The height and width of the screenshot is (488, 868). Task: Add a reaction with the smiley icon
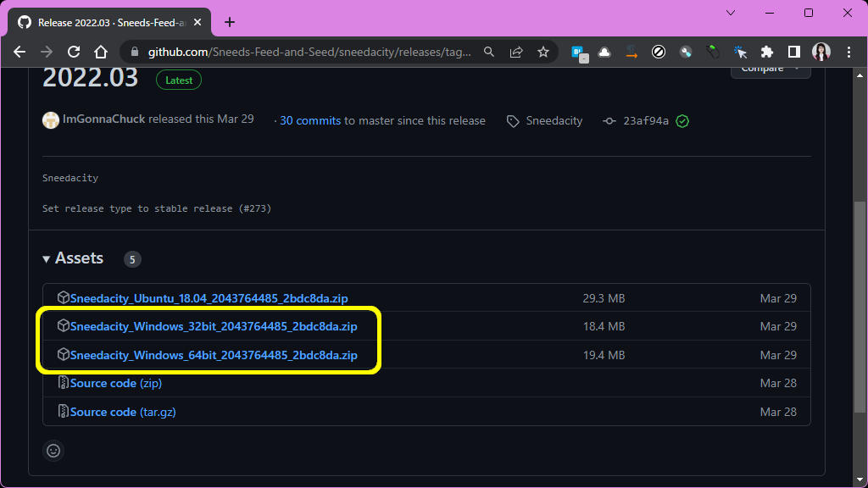tap(53, 451)
